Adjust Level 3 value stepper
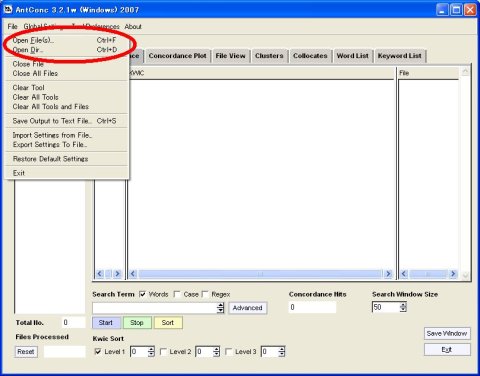480x376 pixels. (x=282, y=352)
